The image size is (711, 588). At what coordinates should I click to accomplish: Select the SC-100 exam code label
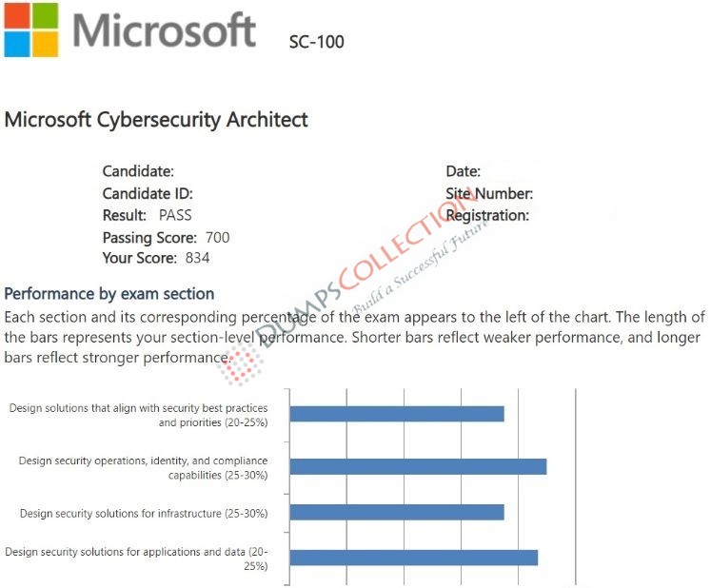(317, 42)
